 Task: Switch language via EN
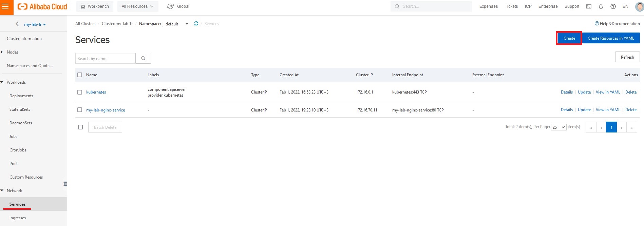tap(625, 6)
